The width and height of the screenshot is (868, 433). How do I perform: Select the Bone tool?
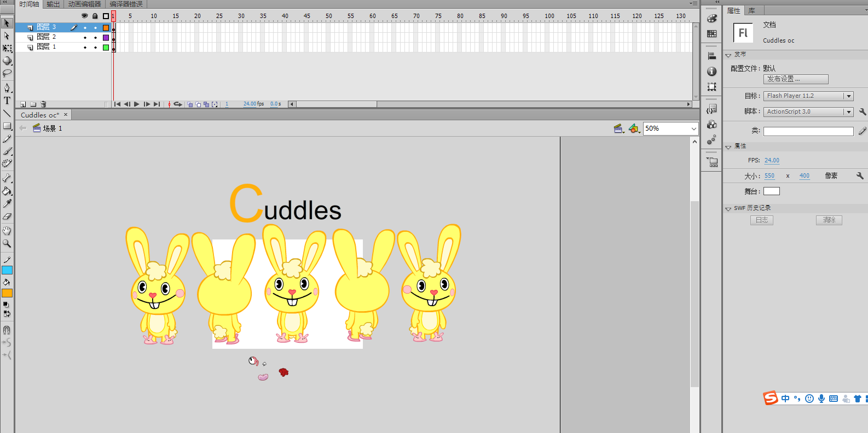coord(7,178)
